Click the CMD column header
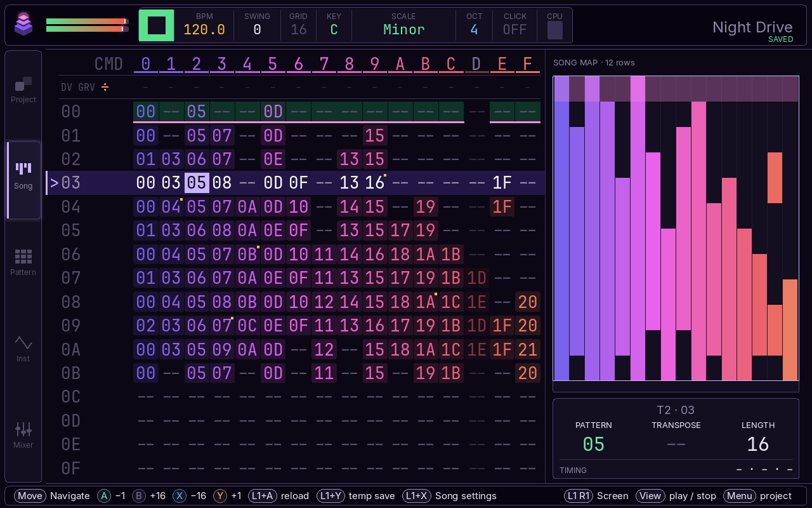812x508 pixels. (108, 63)
